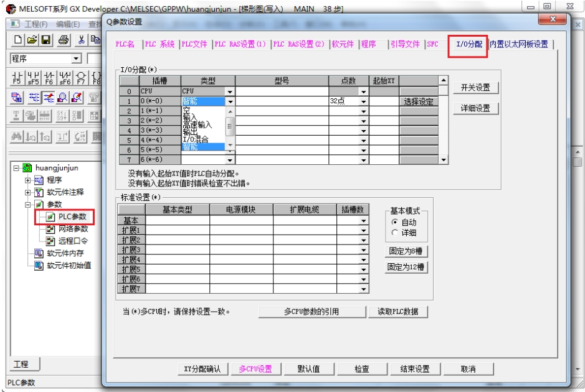Choose 高速输入 in the type list
Image resolution: width=585 pixels, height=392 pixels.
coord(197,125)
